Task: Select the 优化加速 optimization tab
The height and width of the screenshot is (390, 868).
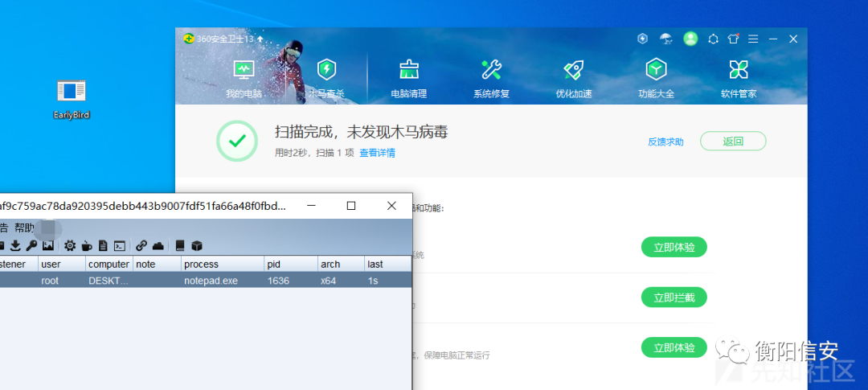Action: pos(574,78)
